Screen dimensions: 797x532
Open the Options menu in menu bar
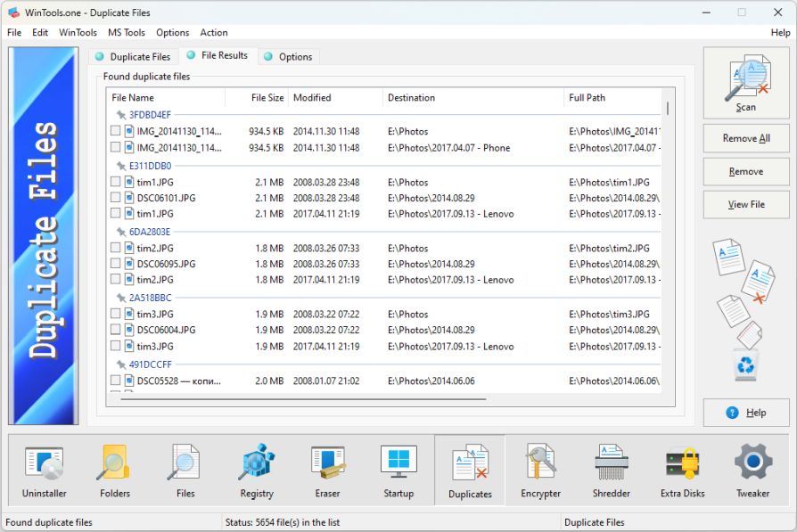[172, 32]
